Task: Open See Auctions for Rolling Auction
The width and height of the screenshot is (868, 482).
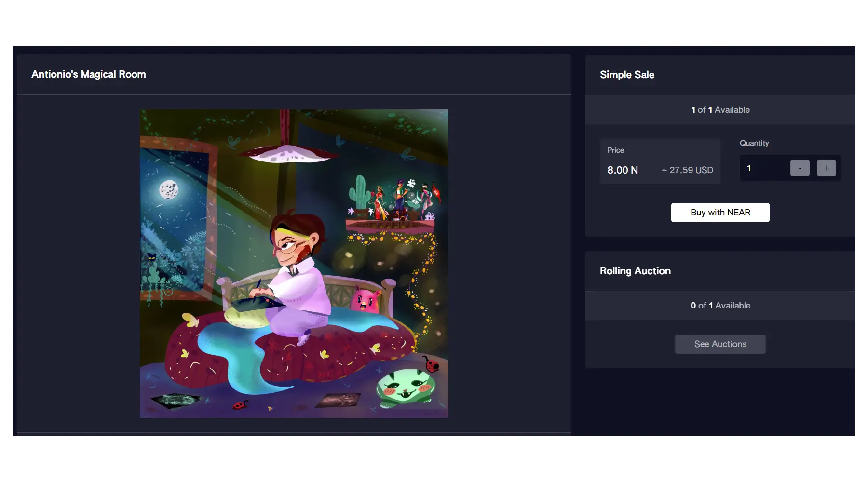Action: tap(720, 344)
